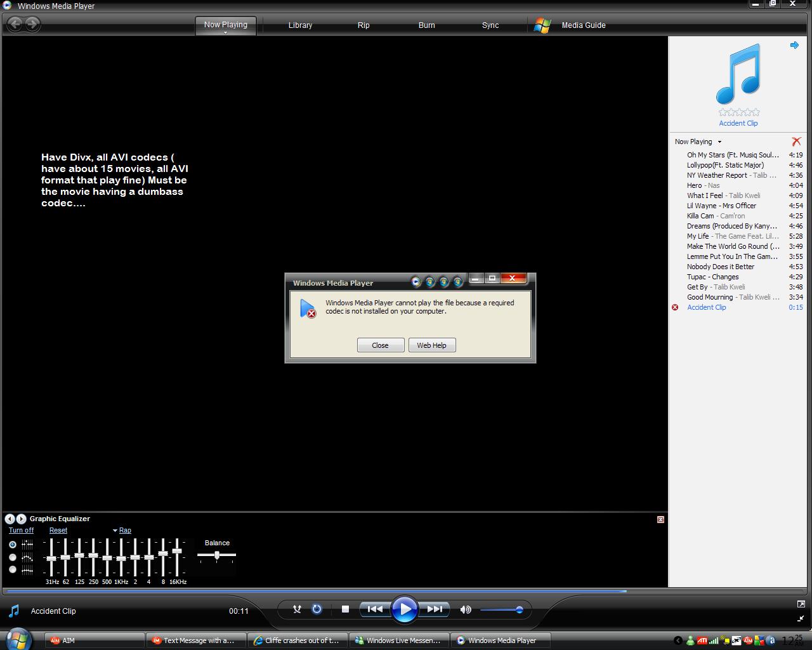812x650 pixels.
Task: Reset the equalizer settings
Action: 58,530
